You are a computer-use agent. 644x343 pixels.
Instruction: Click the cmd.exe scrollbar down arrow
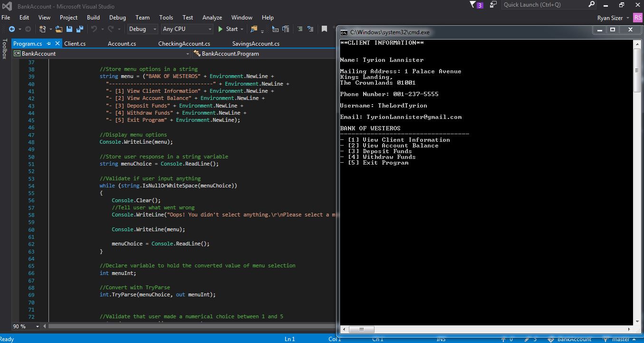637,322
